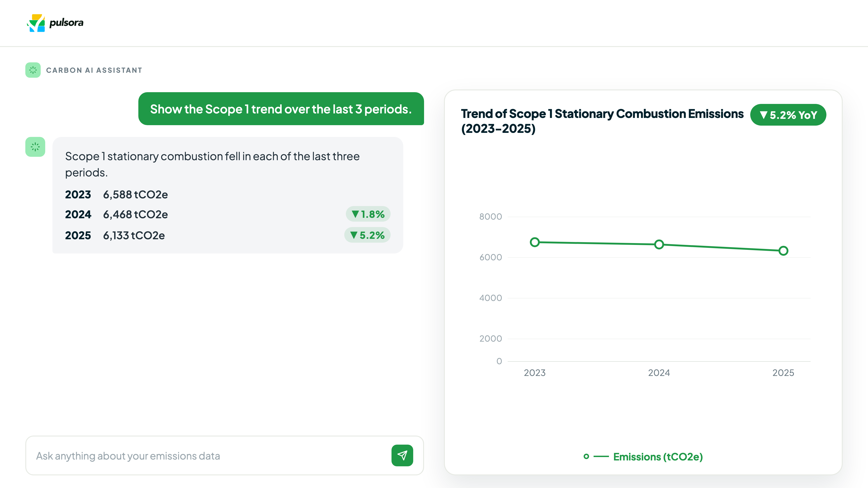Click the Carbon AI Assistant sparkle icon

pyautogui.click(x=33, y=70)
